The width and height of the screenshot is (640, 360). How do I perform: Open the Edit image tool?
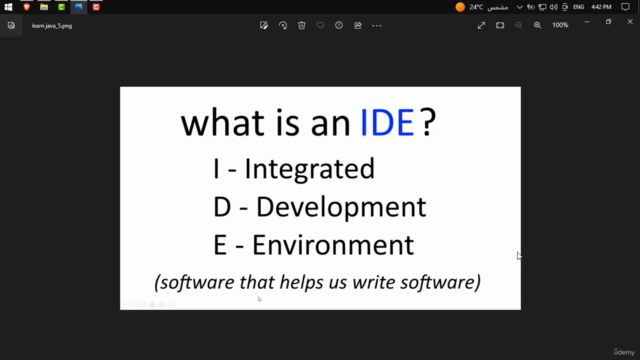click(264, 25)
